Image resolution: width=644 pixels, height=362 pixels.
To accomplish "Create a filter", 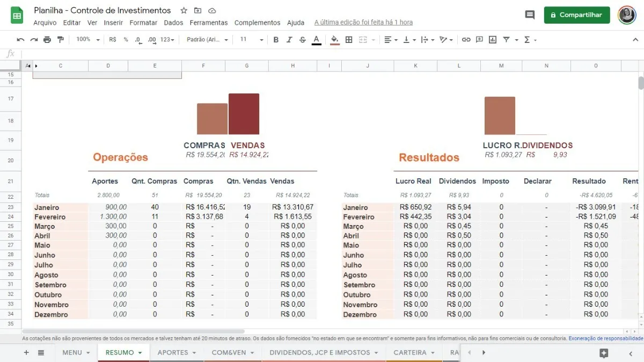I will [x=506, y=40].
